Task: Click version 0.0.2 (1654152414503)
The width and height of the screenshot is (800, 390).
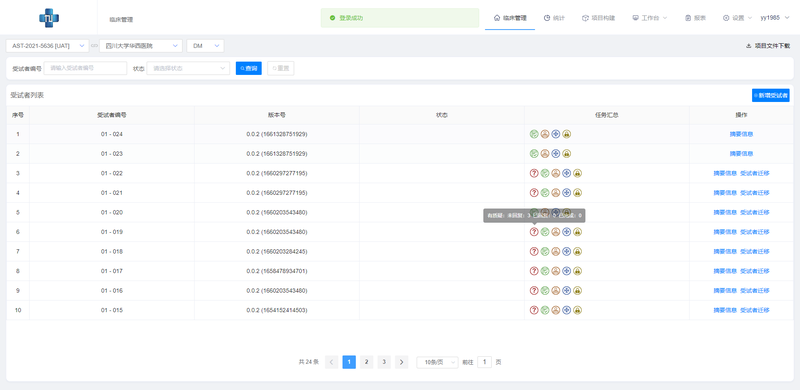Action: [277, 310]
